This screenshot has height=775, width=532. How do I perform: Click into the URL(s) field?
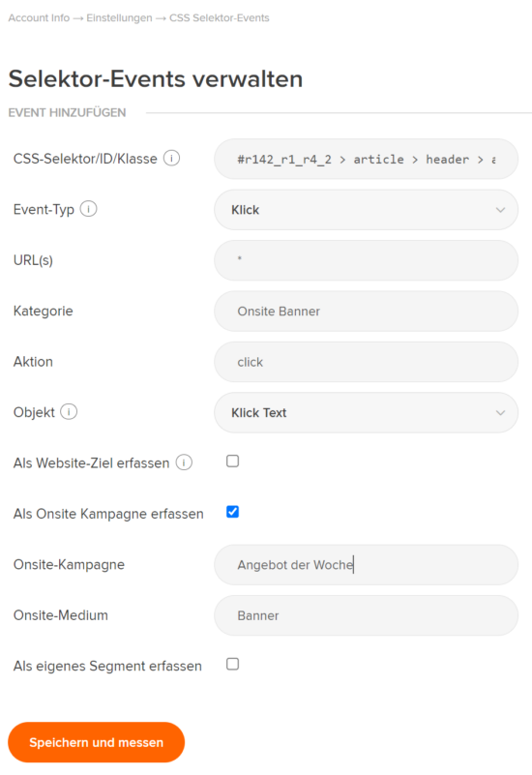click(x=366, y=260)
